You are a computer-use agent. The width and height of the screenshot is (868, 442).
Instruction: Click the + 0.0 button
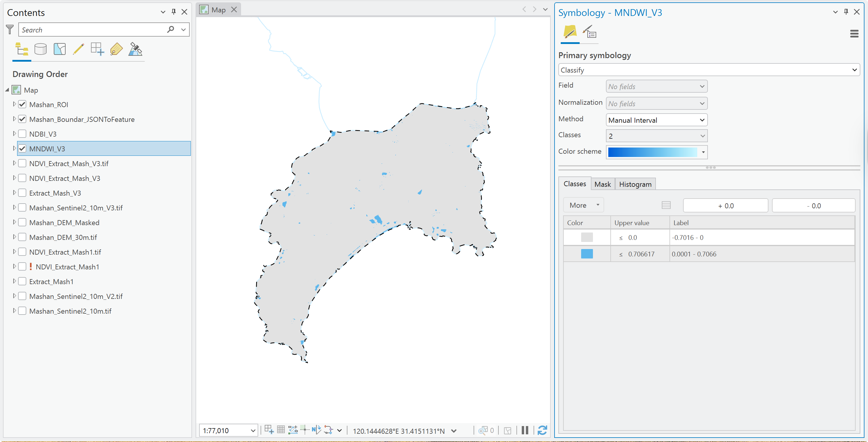coord(726,206)
